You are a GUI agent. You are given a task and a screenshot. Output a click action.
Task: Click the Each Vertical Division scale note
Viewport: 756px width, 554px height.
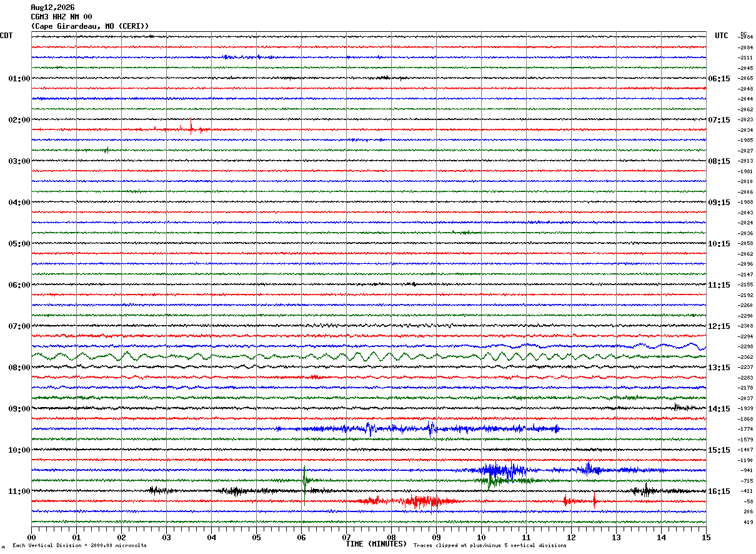(79, 545)
